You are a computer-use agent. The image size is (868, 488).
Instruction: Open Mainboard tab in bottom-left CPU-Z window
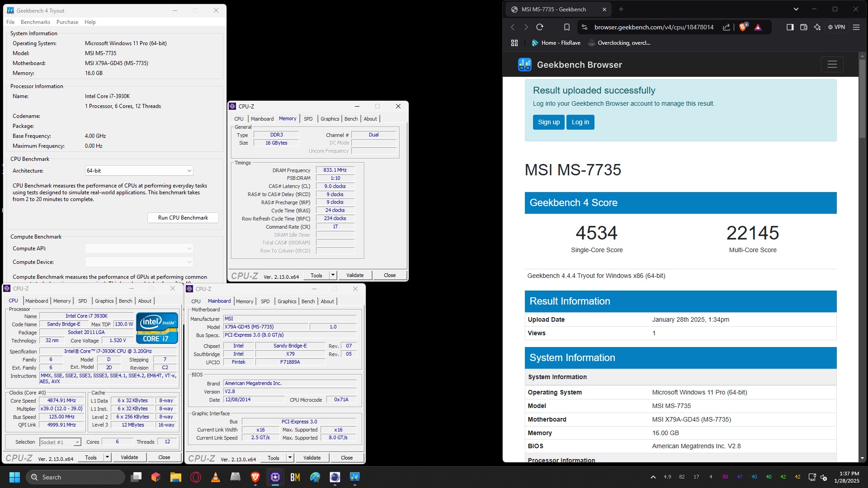click(x=37, y=301)
